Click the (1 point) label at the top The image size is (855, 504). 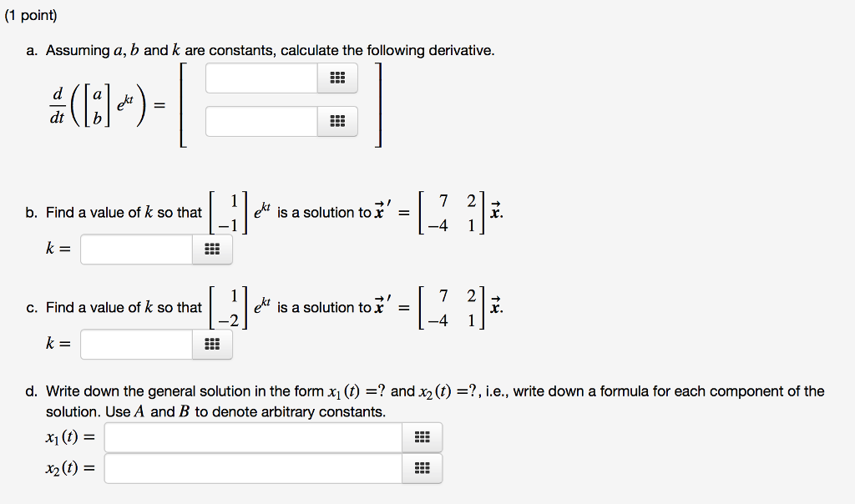click(x=29, y=15)
